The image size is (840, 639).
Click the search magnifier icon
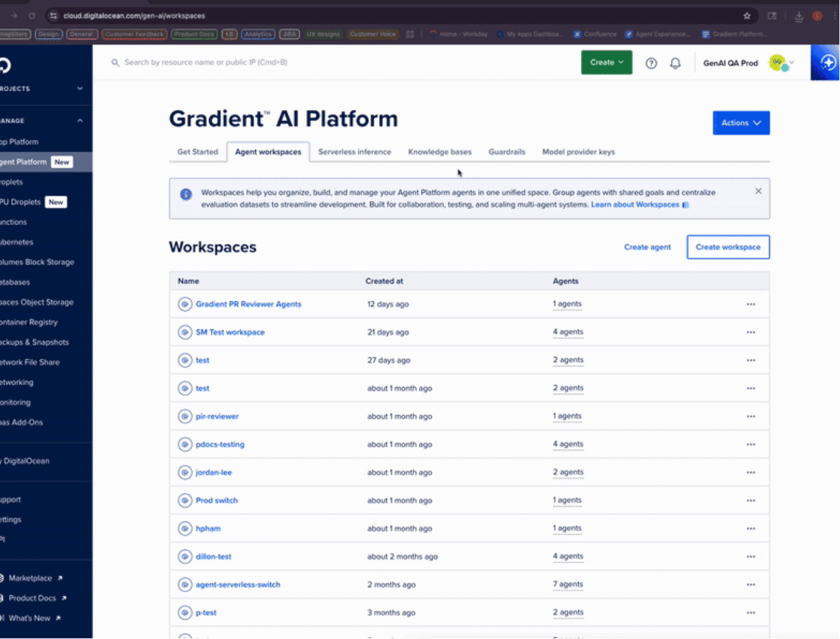click(115, 63)
